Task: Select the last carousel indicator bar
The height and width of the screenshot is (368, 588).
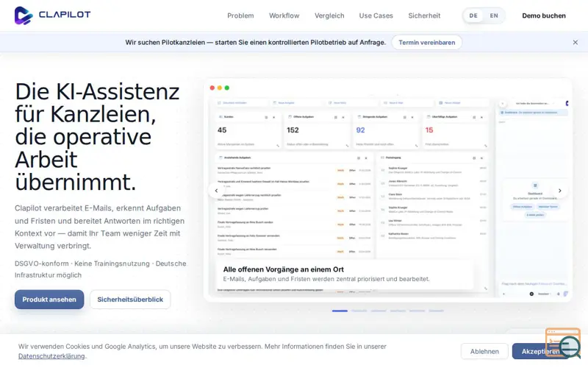Action: coord(436,311)
